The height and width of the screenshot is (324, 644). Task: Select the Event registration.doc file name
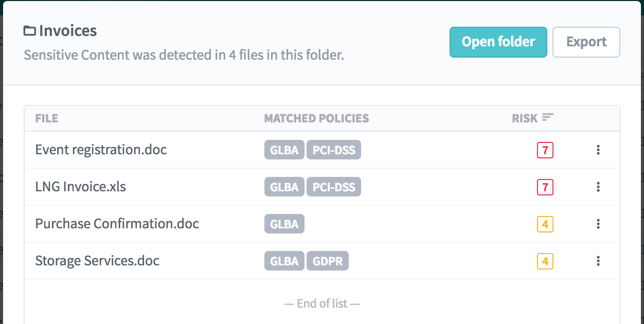point(101,150)
